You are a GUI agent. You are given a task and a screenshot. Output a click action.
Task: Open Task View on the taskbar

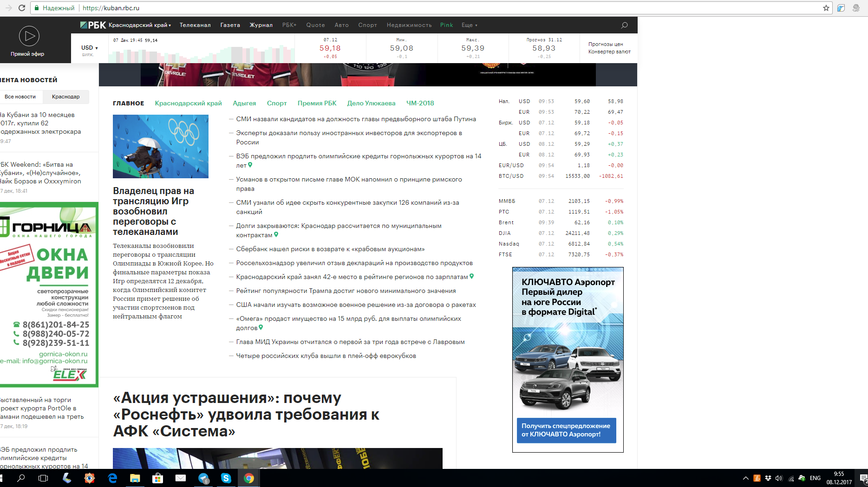(43, 478)
